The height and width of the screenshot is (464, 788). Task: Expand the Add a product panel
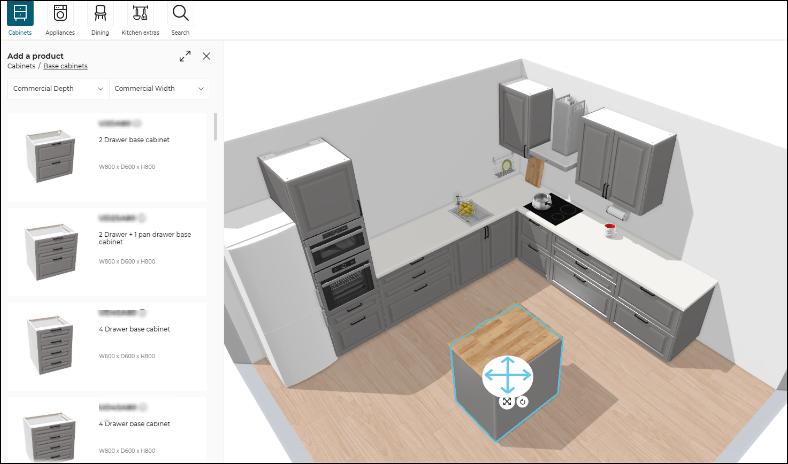(x=185, y=57)
